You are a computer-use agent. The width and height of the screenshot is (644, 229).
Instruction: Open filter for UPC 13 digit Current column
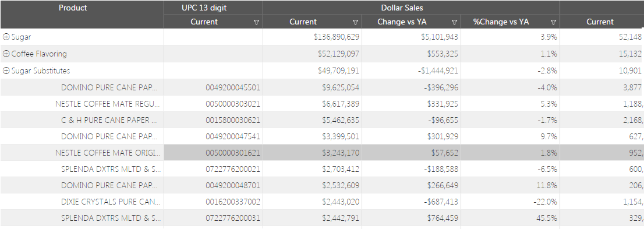click(x=256, y=22)
